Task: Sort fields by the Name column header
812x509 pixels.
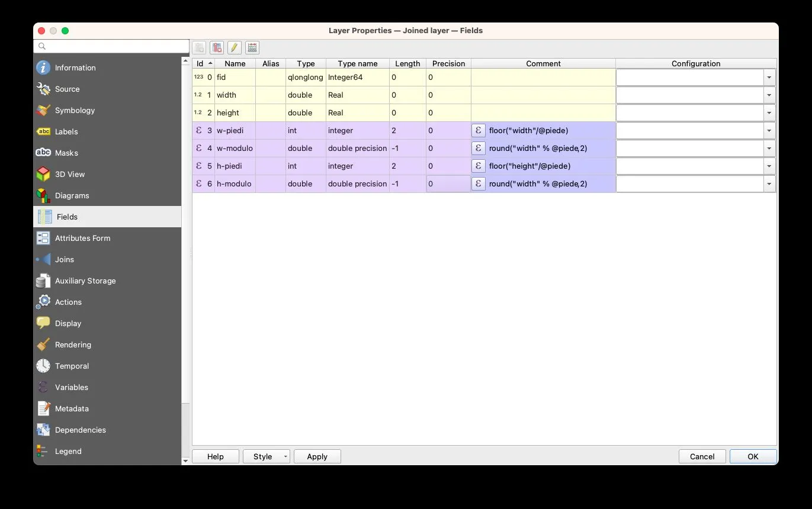Action: 235,63
